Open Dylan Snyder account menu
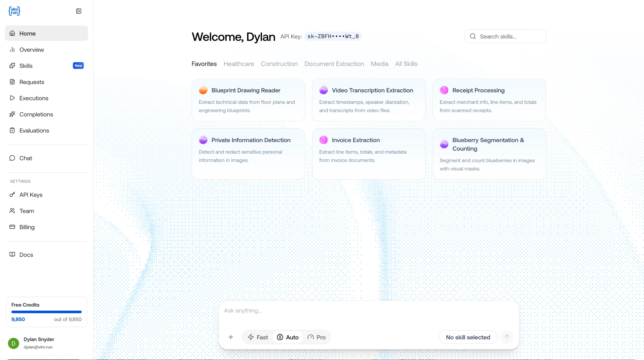Viewport: 644px width, 360px height. pos(47,343)
